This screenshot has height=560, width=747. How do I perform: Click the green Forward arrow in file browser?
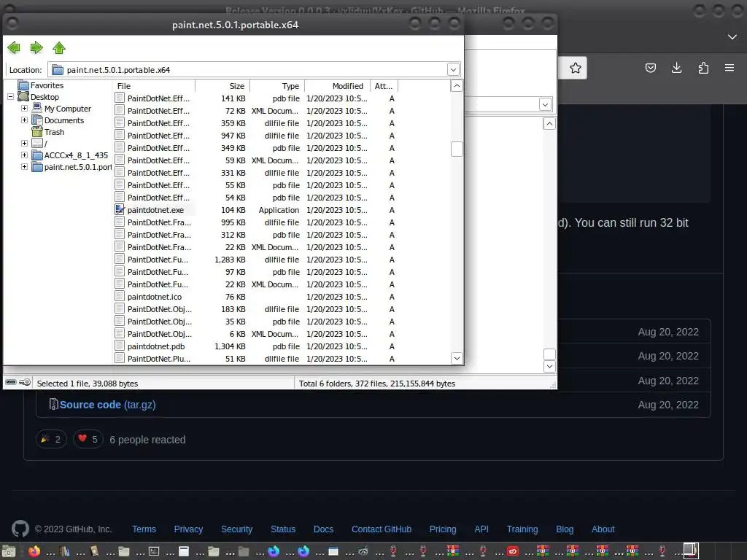click(36, 47)
